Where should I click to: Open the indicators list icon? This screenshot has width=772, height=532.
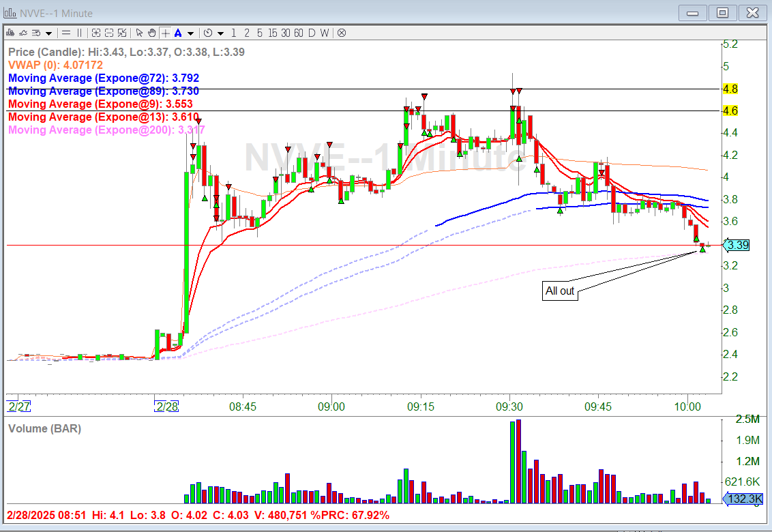coord(36,33)
